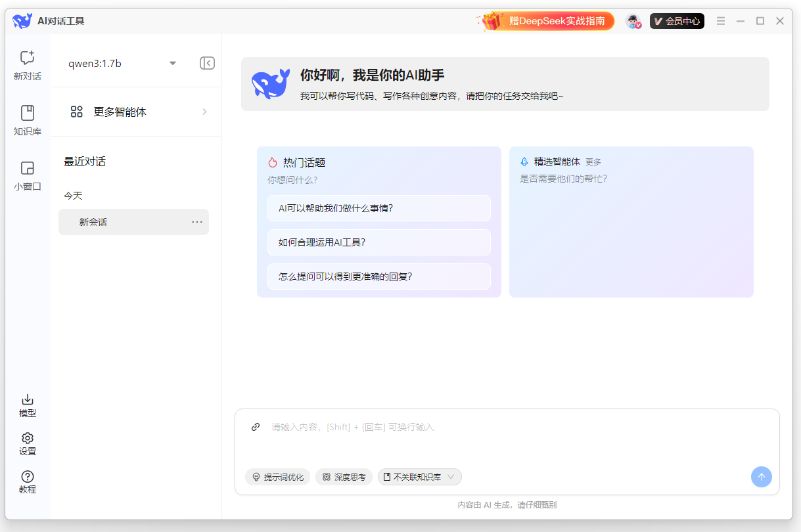
Task: Open the 知识库 knowledge base panel
Action: coord(27,120)
